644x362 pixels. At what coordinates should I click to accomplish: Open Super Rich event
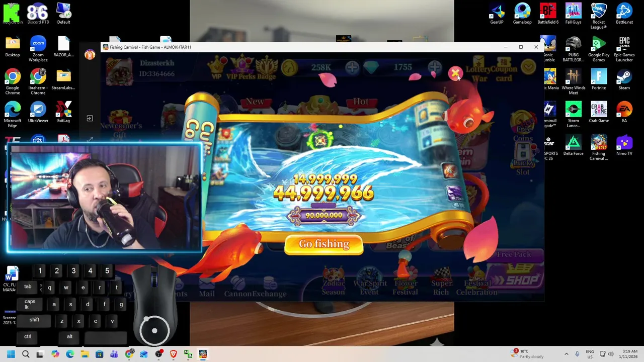[441, 282]
